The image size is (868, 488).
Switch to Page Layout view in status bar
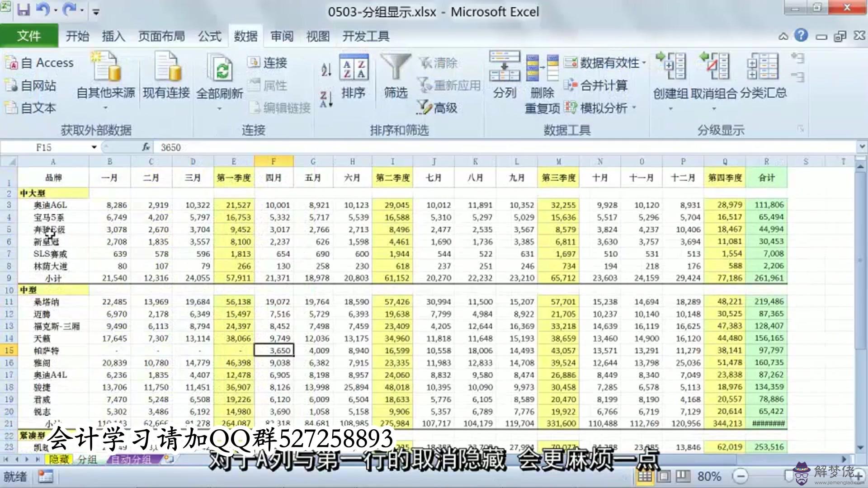pyautogui.click(x=664, y=476)
